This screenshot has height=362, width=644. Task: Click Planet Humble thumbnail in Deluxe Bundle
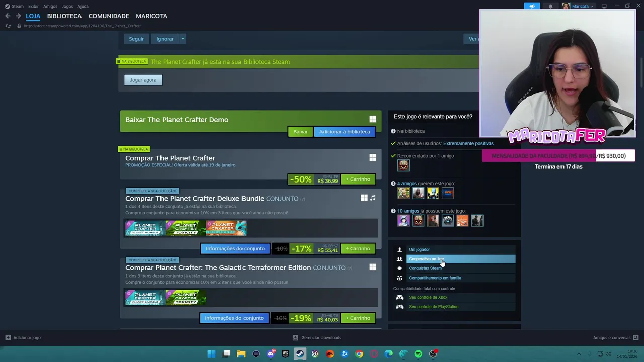tap(145, 228)
